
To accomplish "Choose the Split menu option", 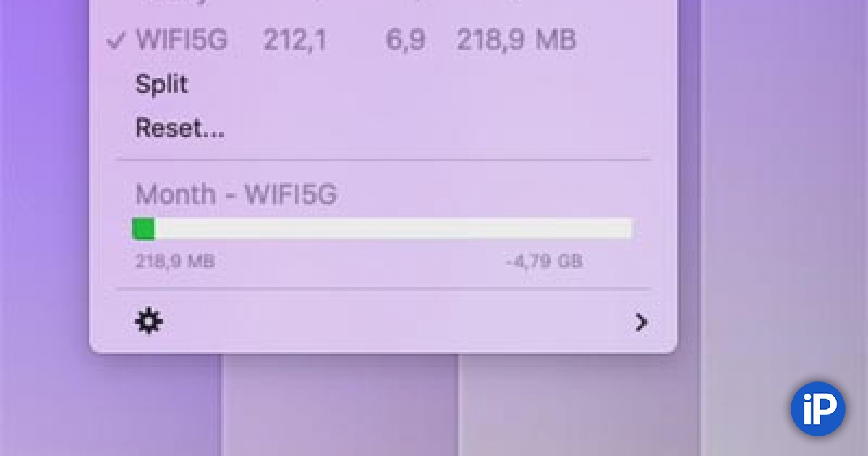I will point(161,84).
